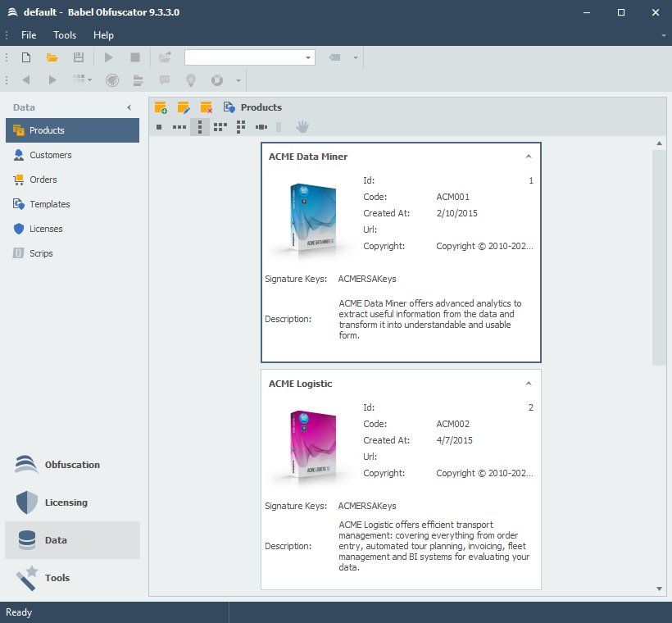
Task: Open Templates in the Data panel
Action: 72,204
